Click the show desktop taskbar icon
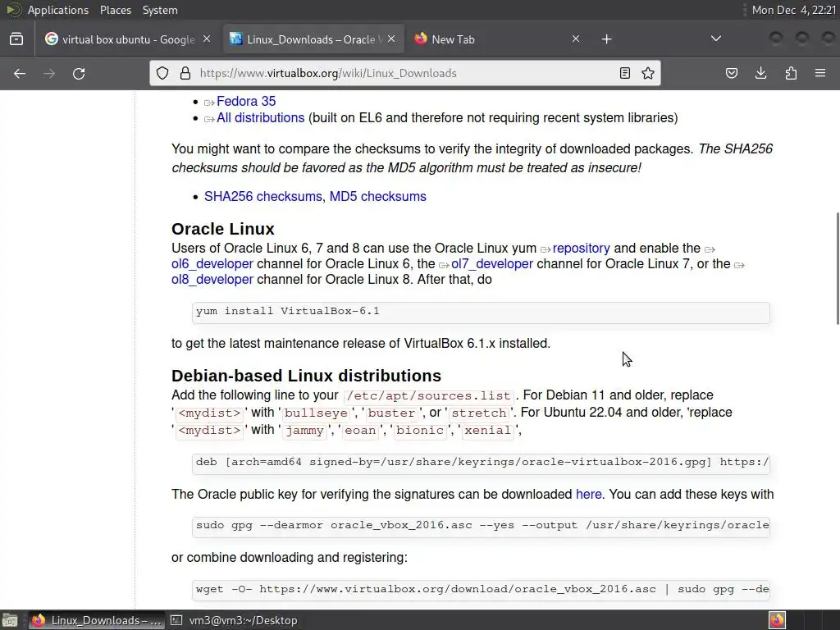This screenshot has width=840, height=630. [10, 620]
